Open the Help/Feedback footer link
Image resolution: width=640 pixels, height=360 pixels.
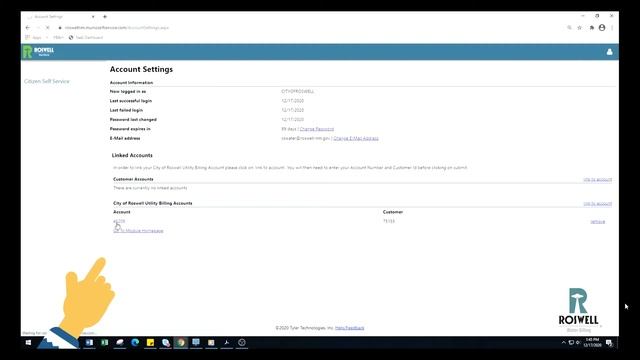[x=349, y=328]
